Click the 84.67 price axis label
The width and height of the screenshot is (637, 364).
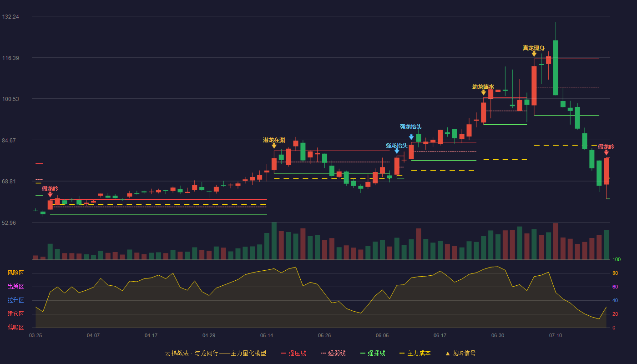(x=9, y=140)
